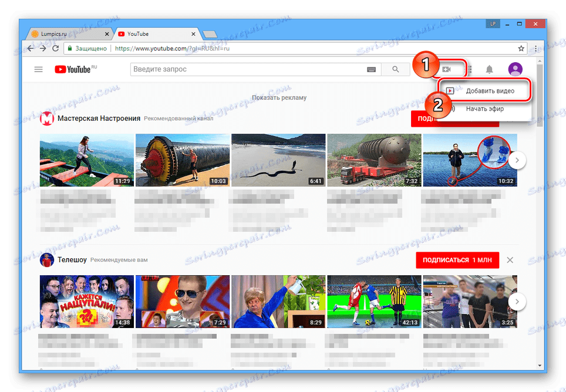Viewport: 566px width, 392px height.
Task: Close the Lumpics.ru tab
Action: tap(107, 34)
